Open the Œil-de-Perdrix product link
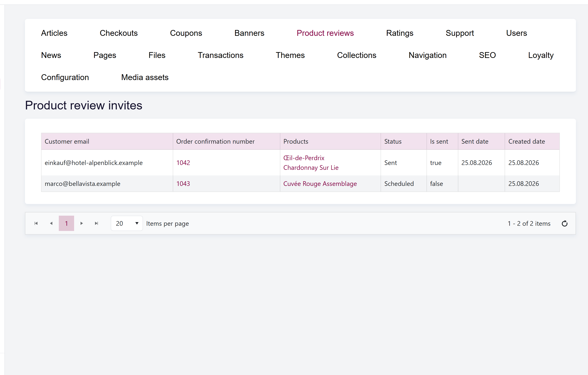Image resolution: width=588 pixels, height=375 pixels. 304,158
